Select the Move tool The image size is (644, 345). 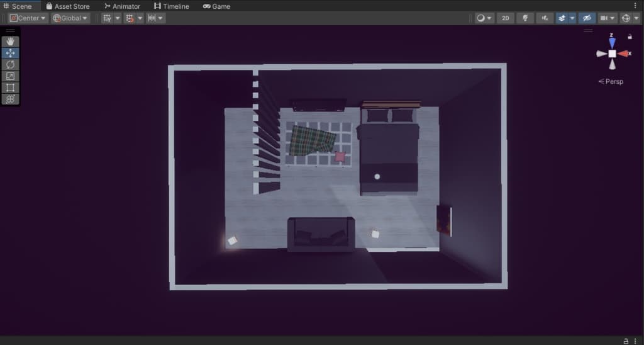[11, 53]
